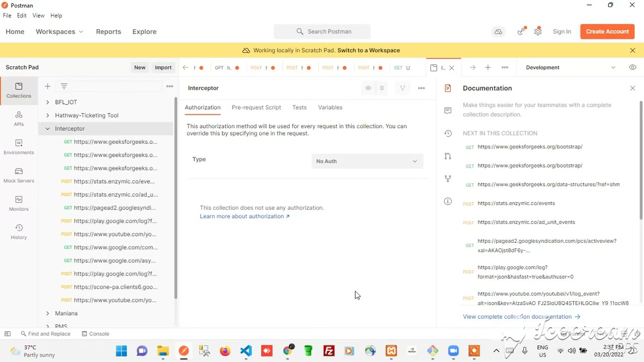Open the Development environment dropdown
Image resolution: width=644 pixels, height=362 pixels.
click(571, 67)
